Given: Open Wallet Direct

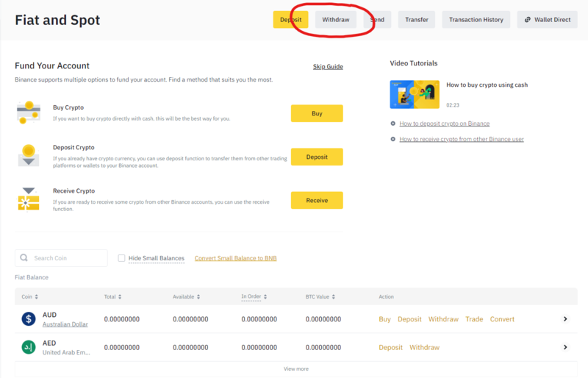Looking at the screenshot, I should [548, 20].
